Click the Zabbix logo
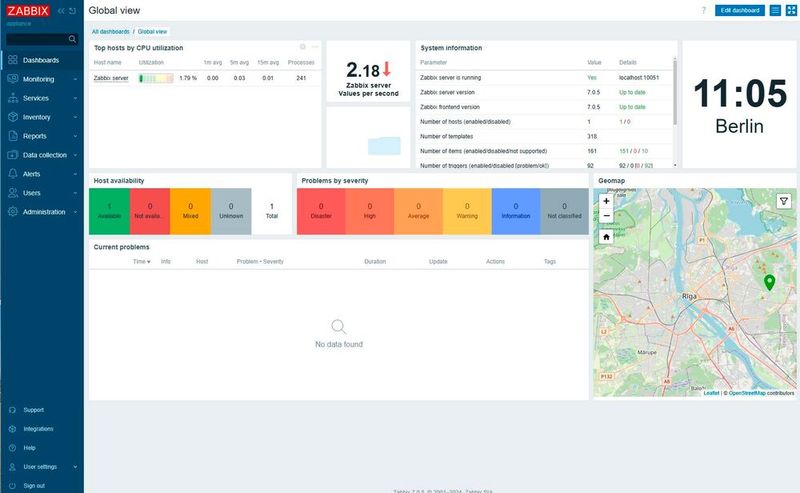The image size is (800, 493). click(28, 11)
